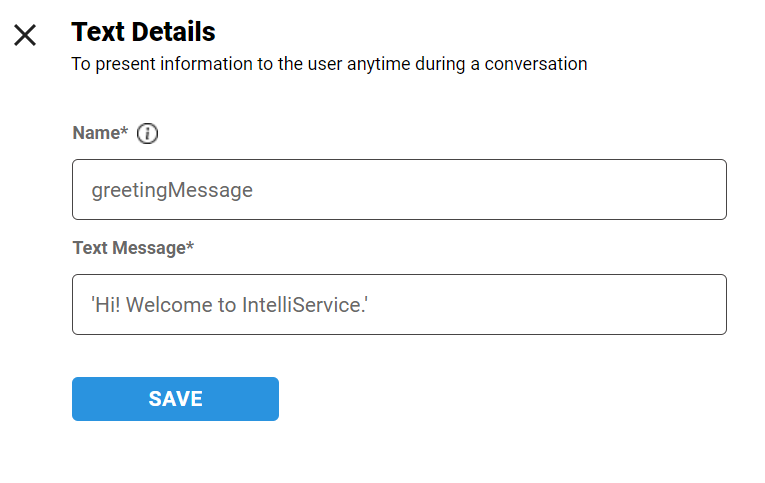Viewport: 765px width, 483px height.
Task: Click the subtitle description under the heading
Action: point(329,64)
